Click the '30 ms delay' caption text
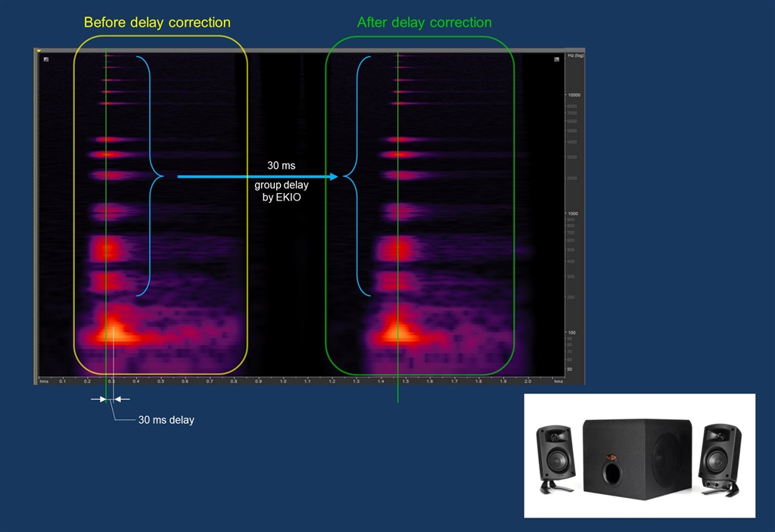The width and height of the screenshot is (775, 532). (x=166, y=420)
